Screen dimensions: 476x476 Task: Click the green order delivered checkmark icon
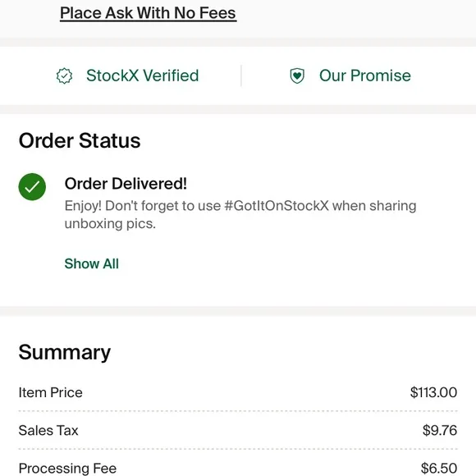coord(32,186)
